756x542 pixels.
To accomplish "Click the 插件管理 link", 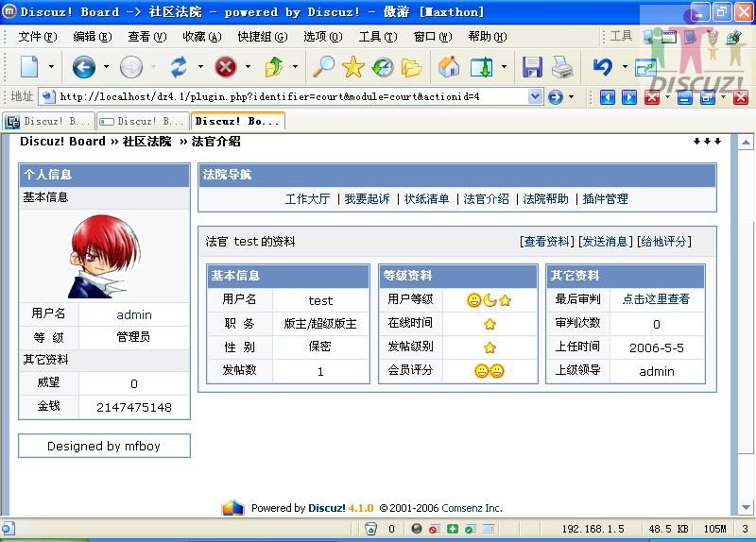I will (605, 199).
